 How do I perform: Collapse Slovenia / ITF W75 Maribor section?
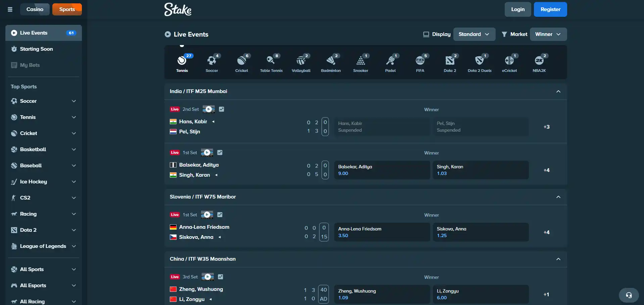[x=558, y=197]
